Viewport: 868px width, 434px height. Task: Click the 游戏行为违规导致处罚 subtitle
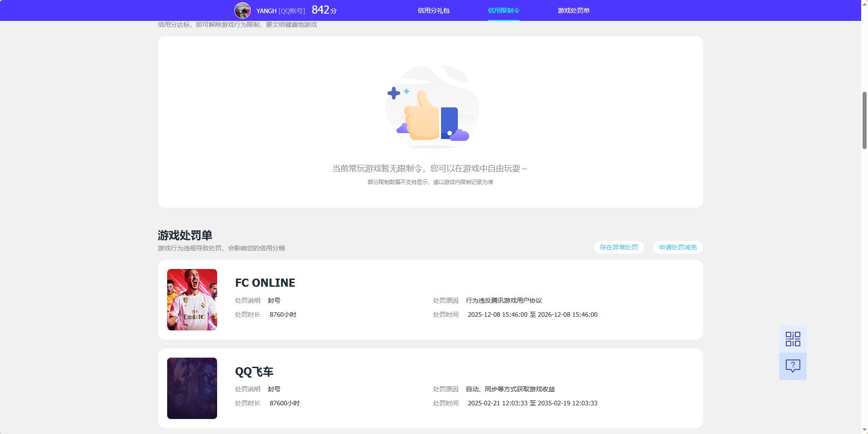tap(221, 248)
